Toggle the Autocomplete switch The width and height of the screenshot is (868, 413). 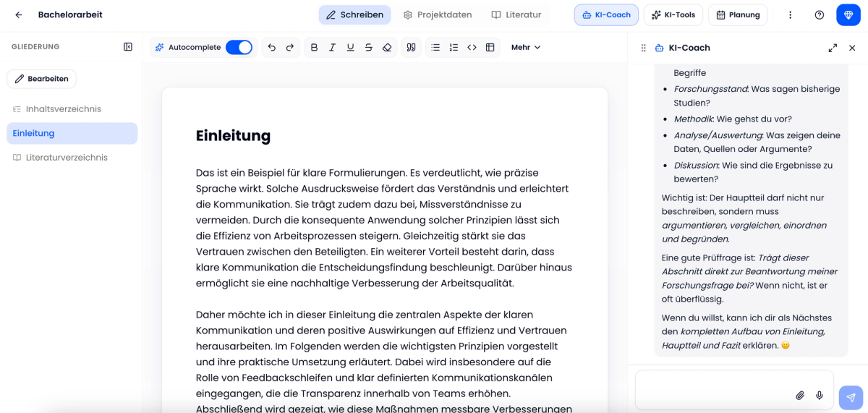(x=239, y=47)
